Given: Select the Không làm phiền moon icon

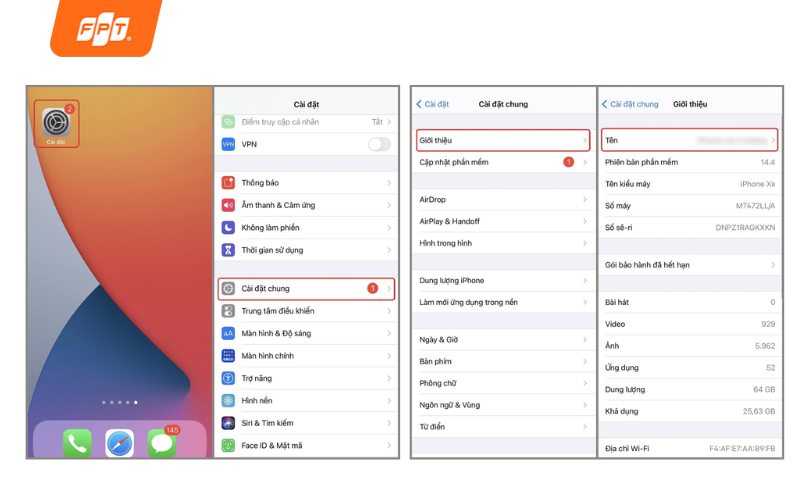Looking at the screenshot, I should 228,227.
